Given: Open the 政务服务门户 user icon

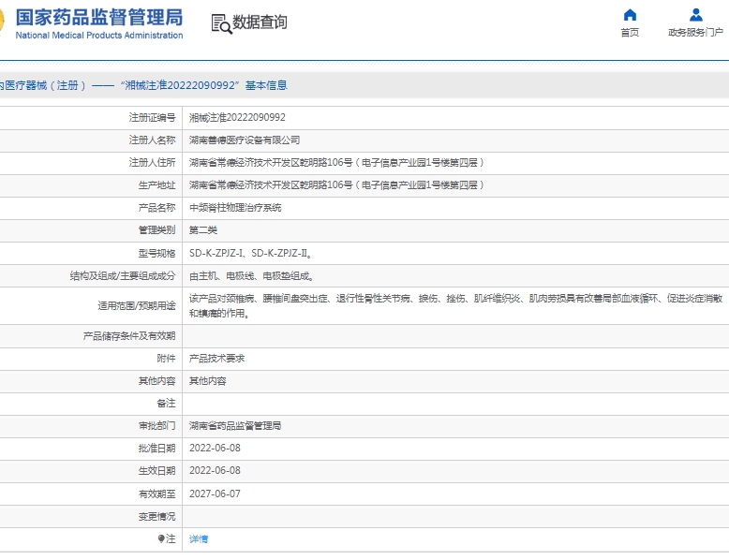Looking at the screenshot, I should (695, 15).
